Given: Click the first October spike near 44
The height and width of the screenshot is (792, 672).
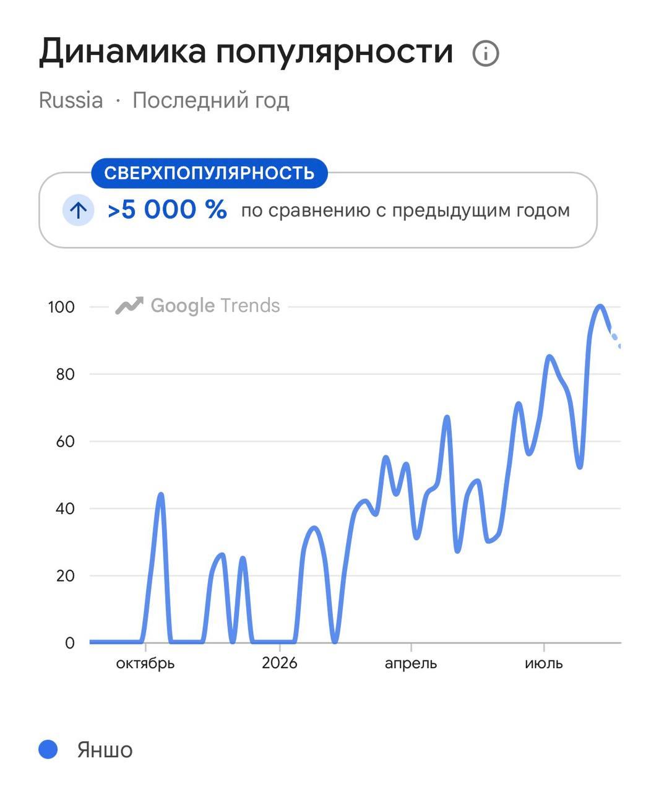Looking at the screenshot, I should (x=161, y=494).
